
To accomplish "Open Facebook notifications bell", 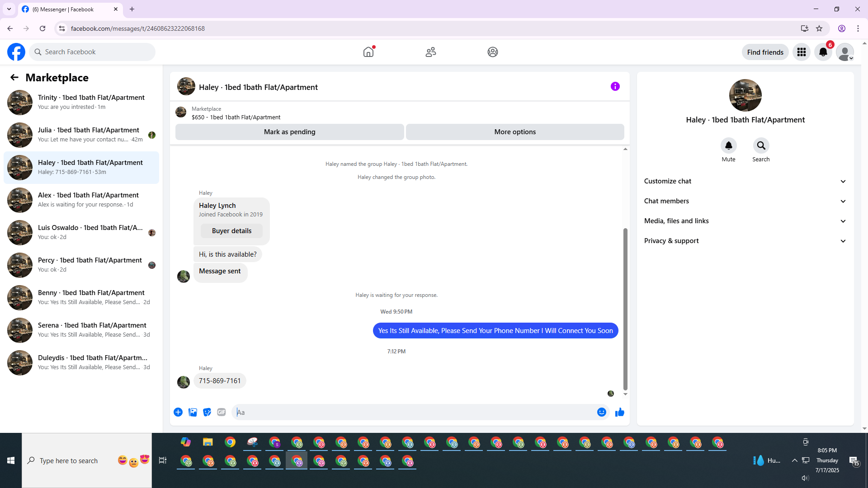I will pos(823,52).
